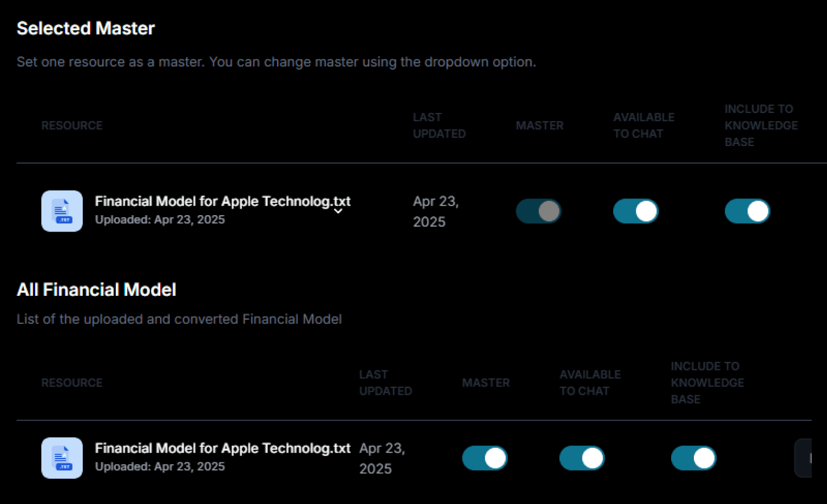Click Master column header in Selected Master table

tap(540, 125)
